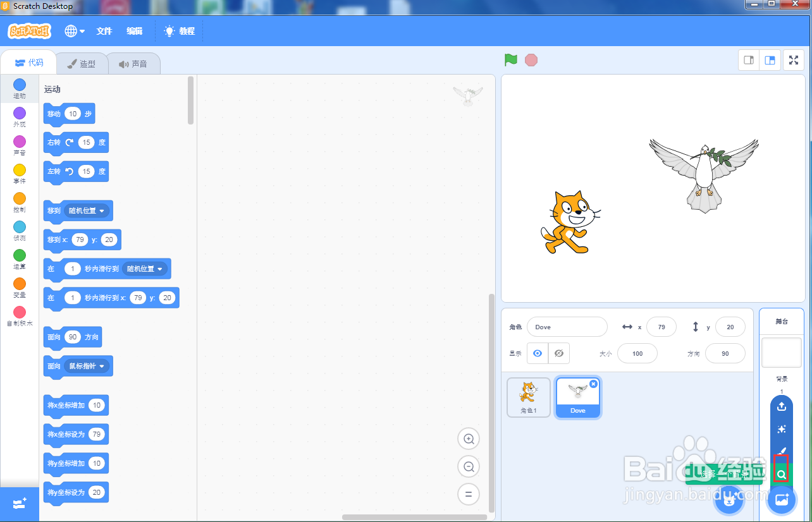This screenshot has width=812, height=522.
Task: Click the 将x坐标增加 10 block
Action: [76, 406]
